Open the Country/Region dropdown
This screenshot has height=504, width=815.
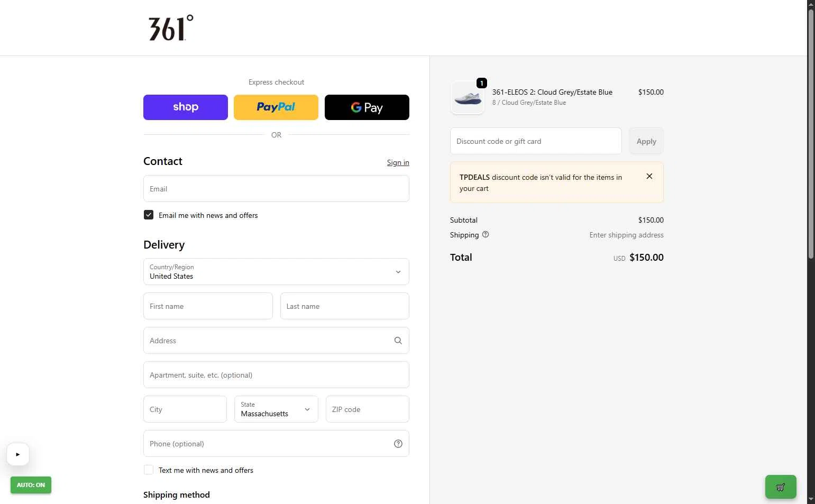click(276, 272)
